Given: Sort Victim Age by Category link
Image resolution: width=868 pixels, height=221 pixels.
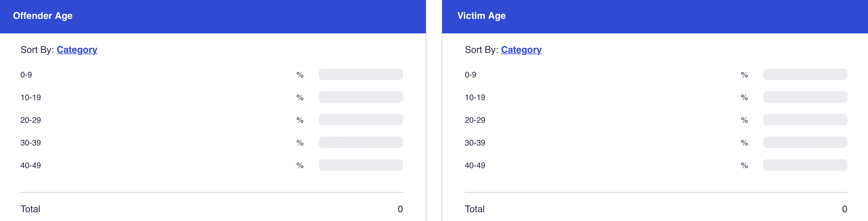Looking at the screenshot, I should coord(521,50).
